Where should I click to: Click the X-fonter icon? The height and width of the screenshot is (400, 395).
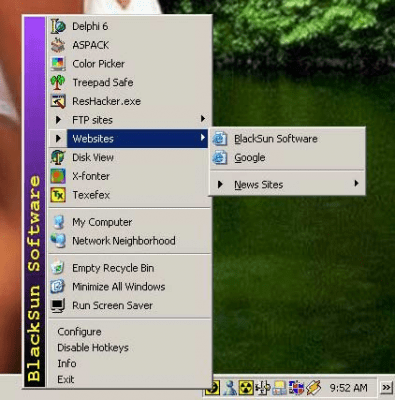click(58, 176)
